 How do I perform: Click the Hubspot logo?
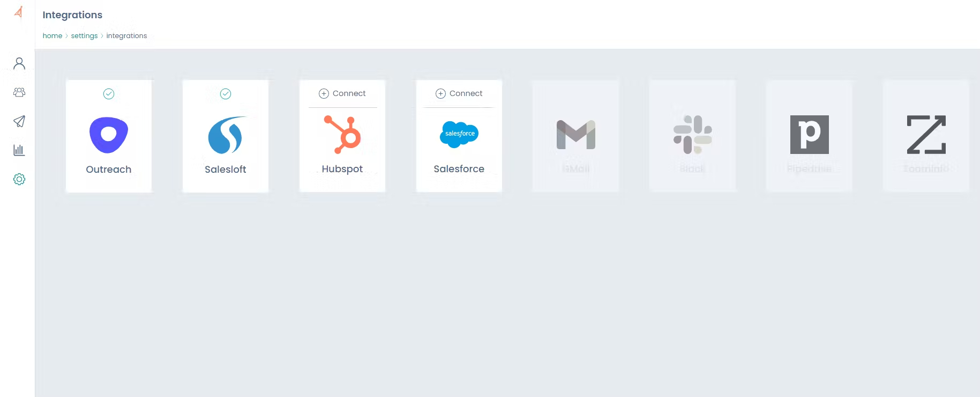(342, 135)
